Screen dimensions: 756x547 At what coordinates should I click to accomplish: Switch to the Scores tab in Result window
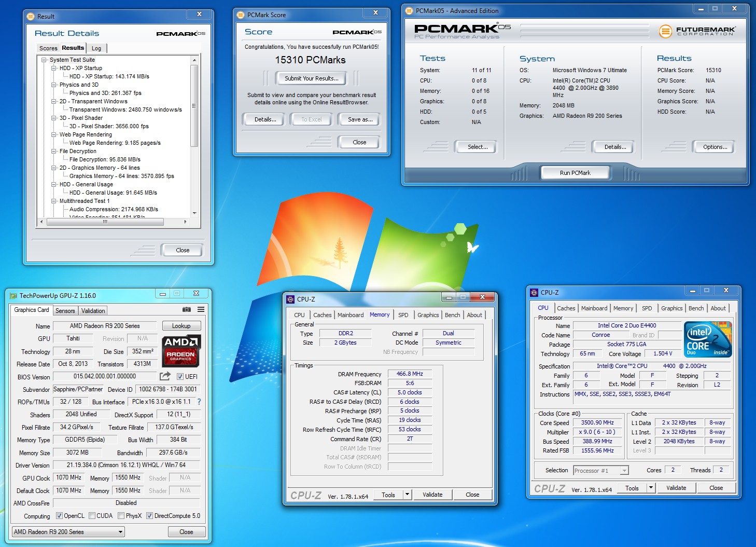48,48
